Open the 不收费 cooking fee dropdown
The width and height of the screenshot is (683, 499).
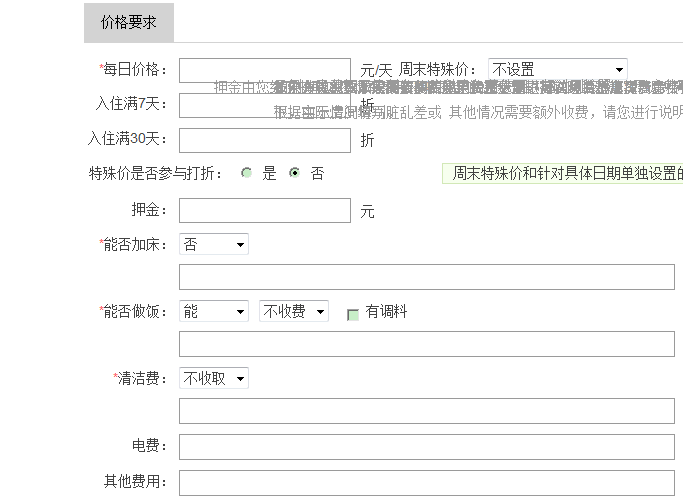click(294, 311)
